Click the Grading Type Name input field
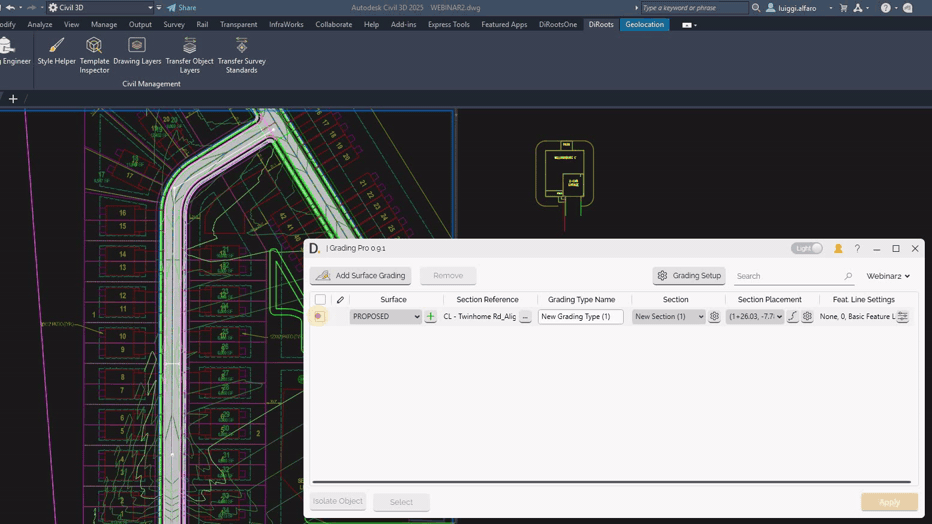The image size is (932, 524). [x=580, y=317]
